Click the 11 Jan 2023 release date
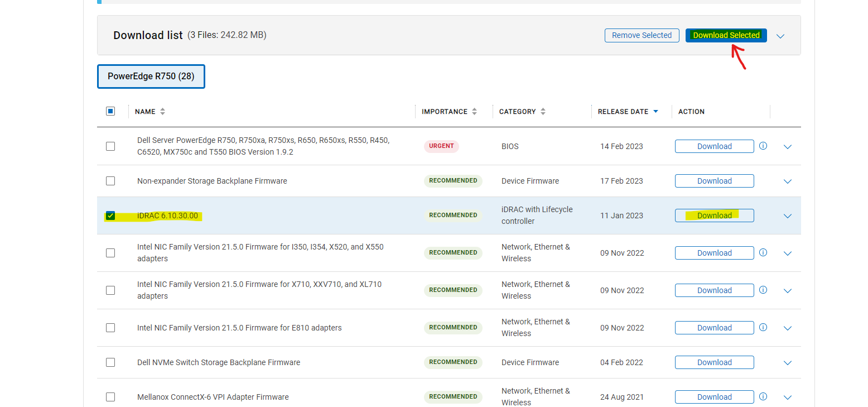Viewport: 868px width, 407px height. (621, 216)
